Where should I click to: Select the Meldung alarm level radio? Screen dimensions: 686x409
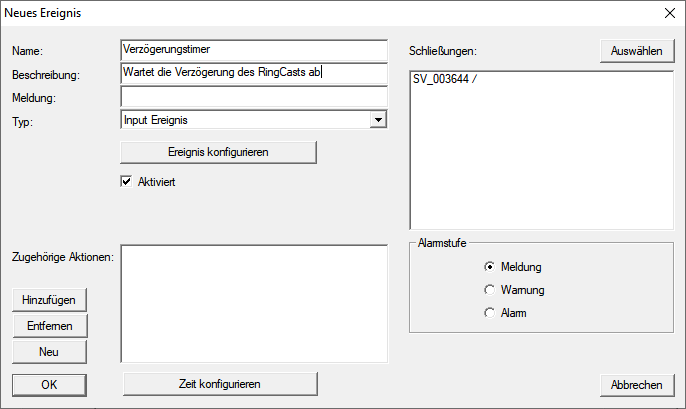(x=489, y=267)
